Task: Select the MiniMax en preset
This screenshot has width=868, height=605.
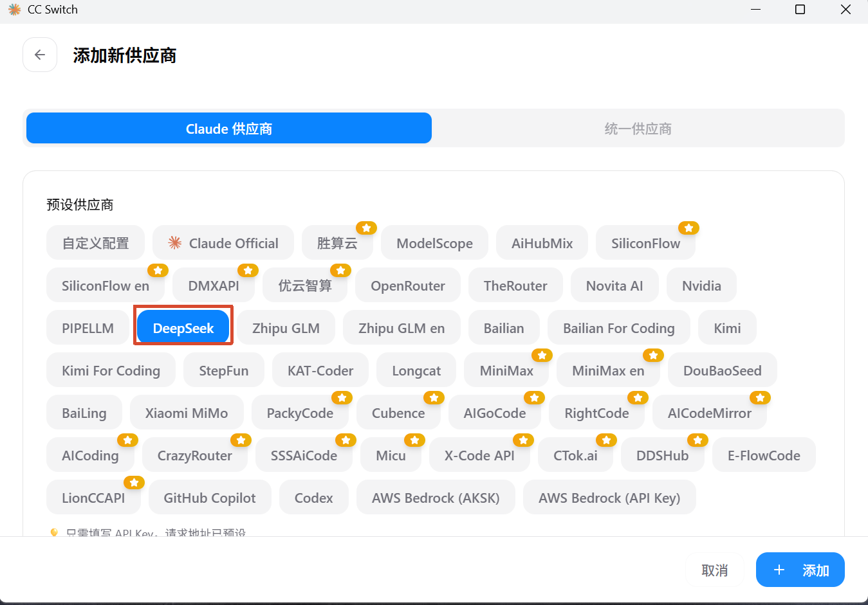Action: click(608, 370)
